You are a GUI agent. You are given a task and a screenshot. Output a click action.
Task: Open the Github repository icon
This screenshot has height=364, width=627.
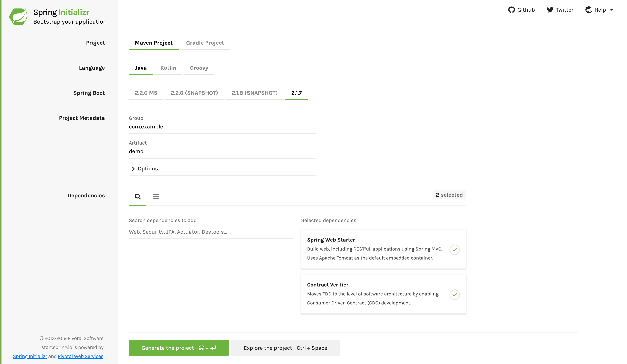[x=512, y=10]
